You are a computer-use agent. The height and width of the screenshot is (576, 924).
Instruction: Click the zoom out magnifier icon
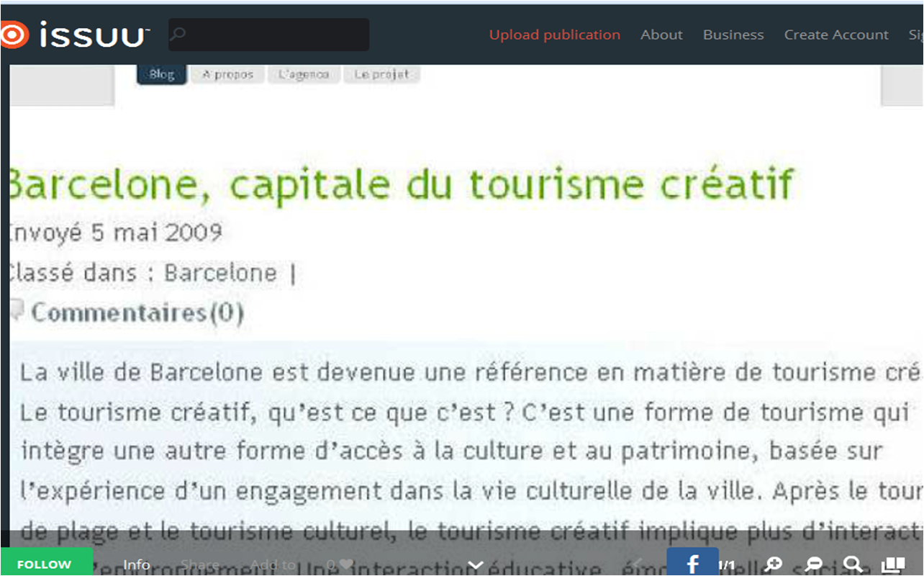814,564
